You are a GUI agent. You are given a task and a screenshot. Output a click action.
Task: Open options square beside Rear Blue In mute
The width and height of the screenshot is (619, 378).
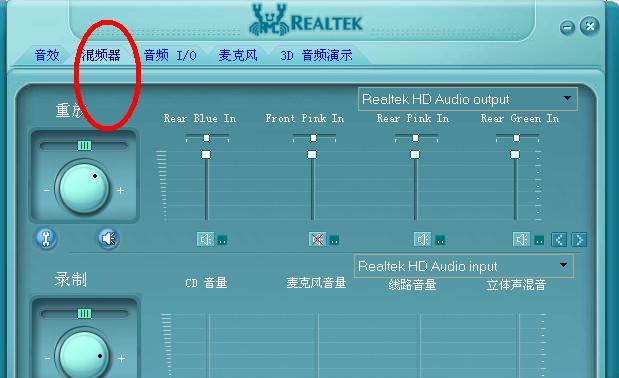pyautogui.click(x=222, y=240)
